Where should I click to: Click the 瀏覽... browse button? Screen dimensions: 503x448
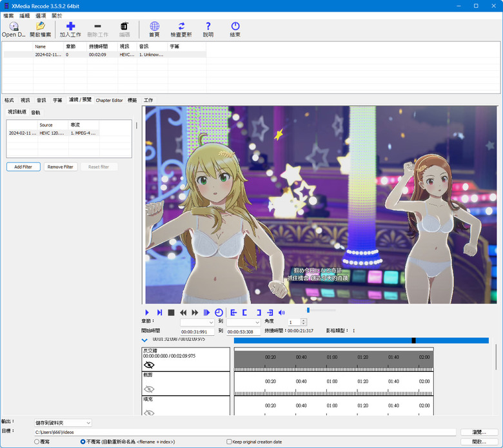479,433
